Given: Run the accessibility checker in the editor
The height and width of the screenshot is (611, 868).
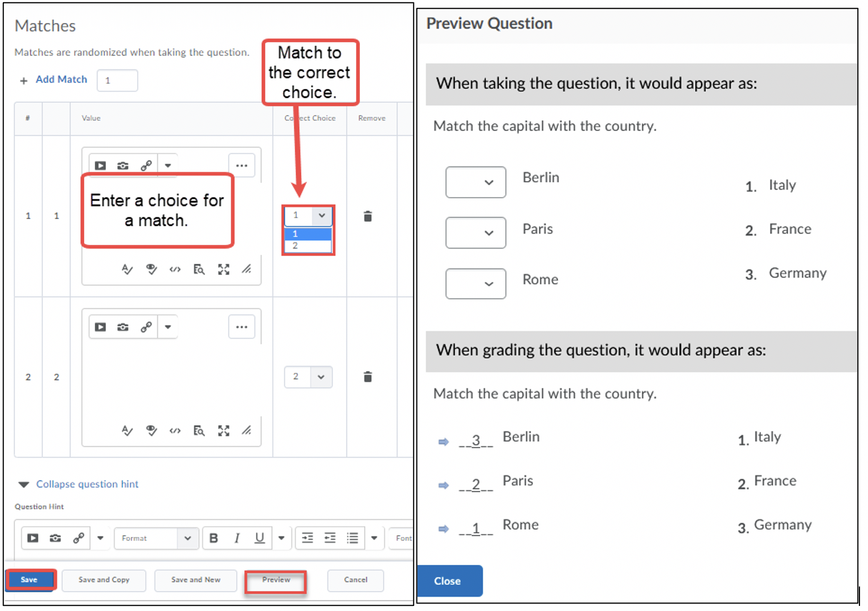Looking at the screenshot, I should [x=151, y=269].
